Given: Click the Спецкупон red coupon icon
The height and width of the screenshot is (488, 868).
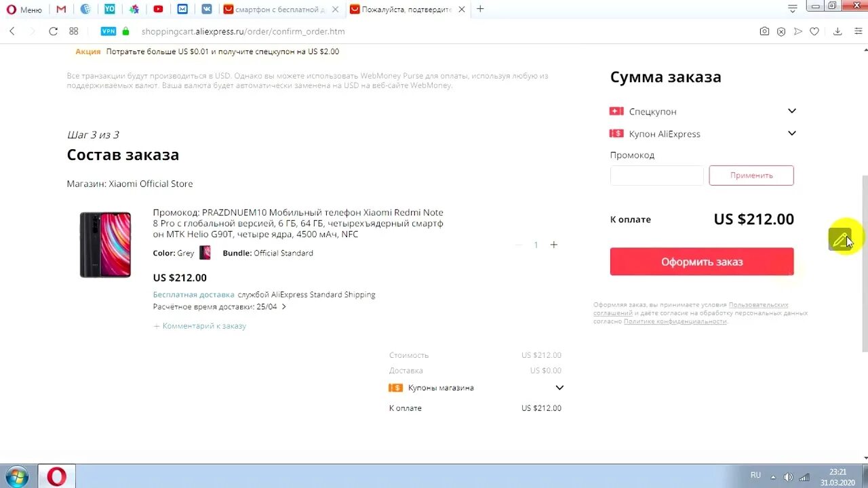Looking at the screenshot, I should 616,111.
